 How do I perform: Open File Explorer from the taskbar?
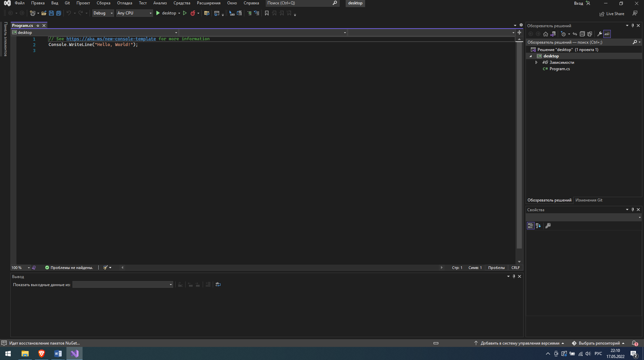pos(25,353)
